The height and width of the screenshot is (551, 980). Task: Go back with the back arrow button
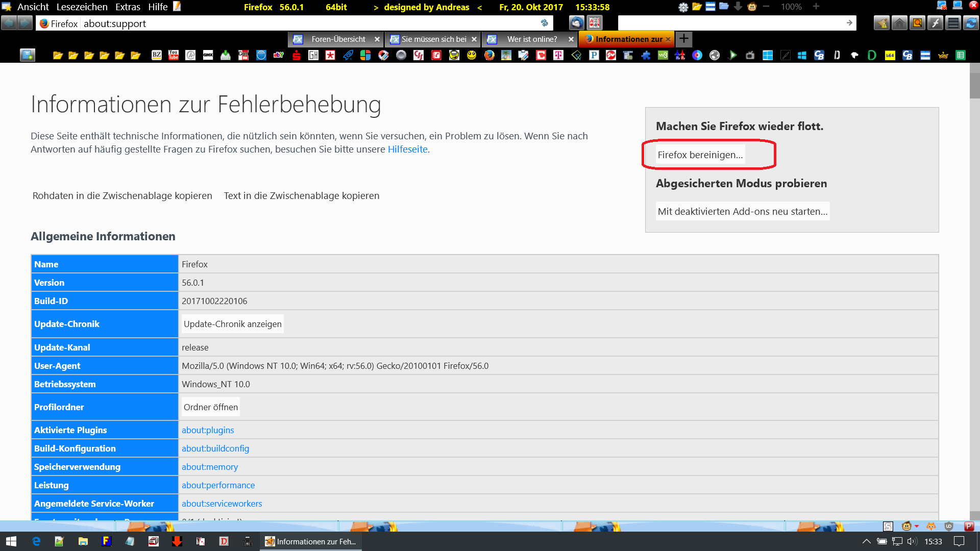(x=9, y=23)
